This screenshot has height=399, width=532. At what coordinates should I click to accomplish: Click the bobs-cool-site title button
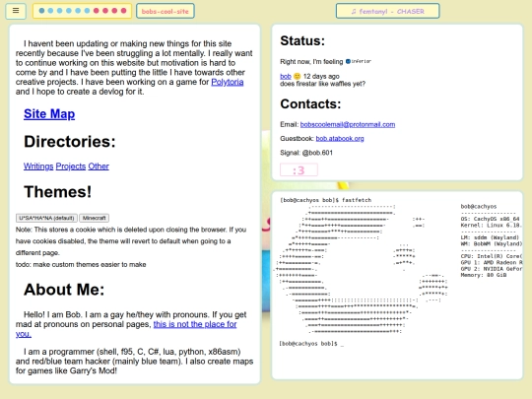coord(166,11)
